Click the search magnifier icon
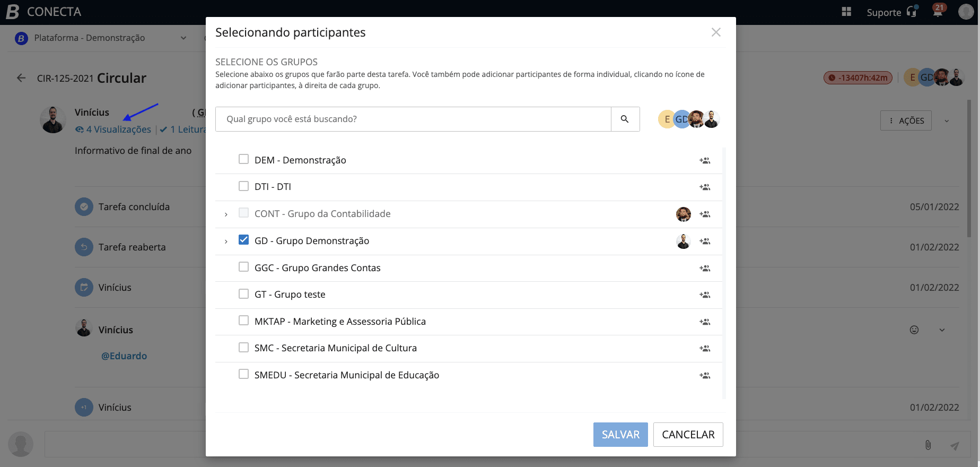 pyautogui.click(x=625, y=119)
